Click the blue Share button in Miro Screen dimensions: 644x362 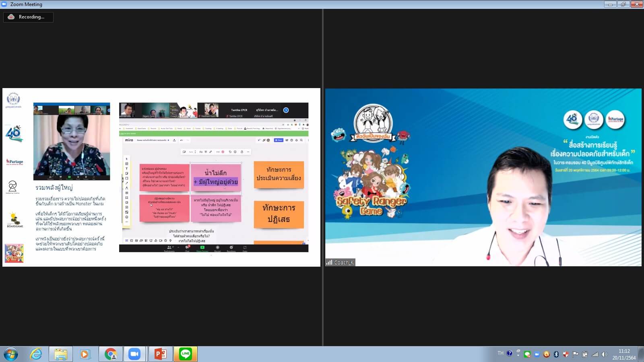(279, 140)
